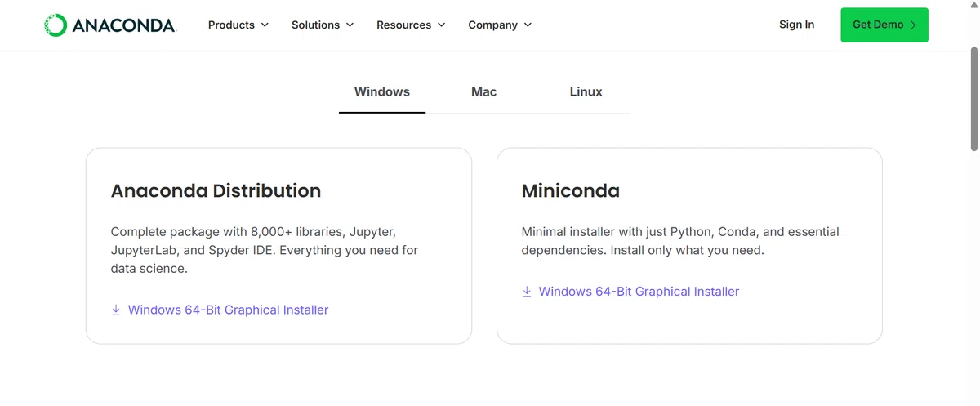Expand the Resources dropdown chevron

[441, 25]
